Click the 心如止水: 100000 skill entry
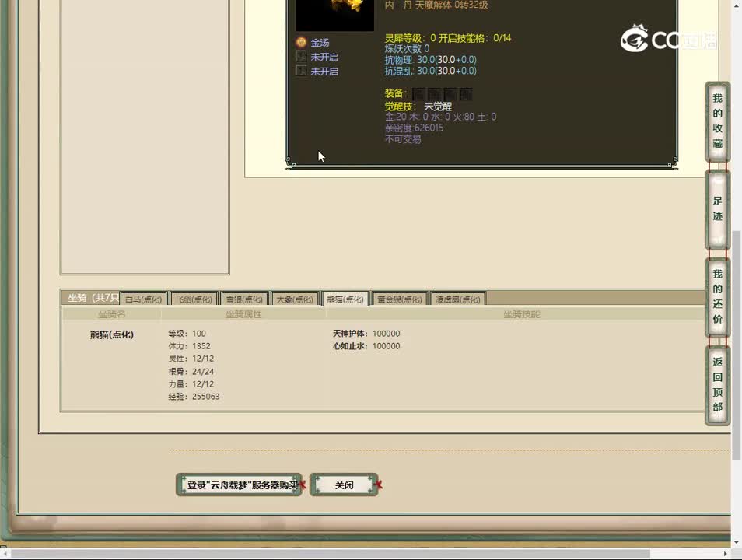The width and height of the screenshot is (742, 560). [x=366, y=346]
